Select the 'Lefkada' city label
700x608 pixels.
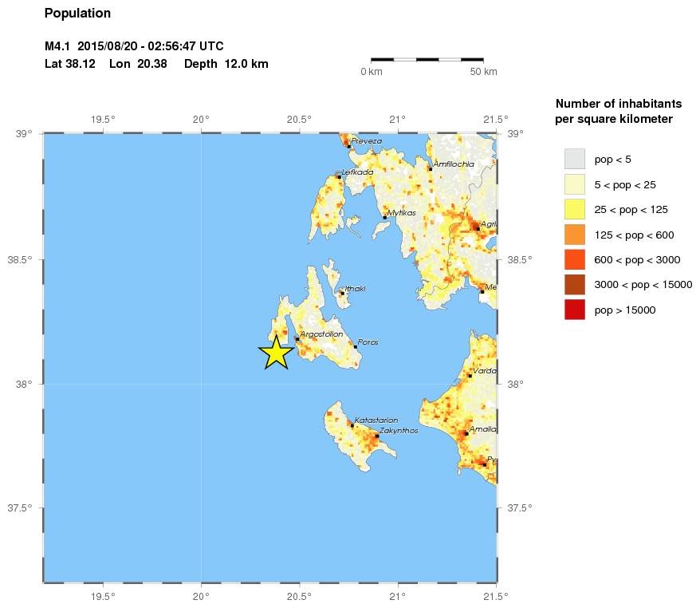[x=358, y=172]
